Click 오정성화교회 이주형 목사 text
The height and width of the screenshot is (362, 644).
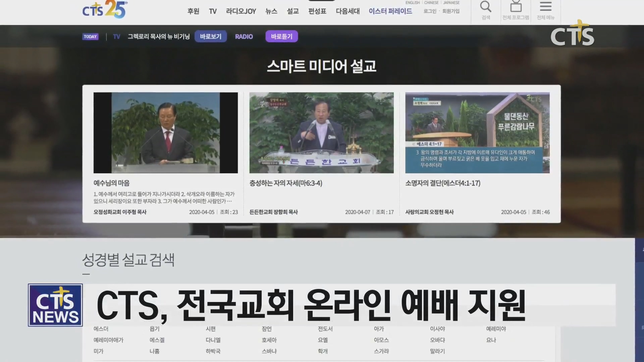(120, 212)
